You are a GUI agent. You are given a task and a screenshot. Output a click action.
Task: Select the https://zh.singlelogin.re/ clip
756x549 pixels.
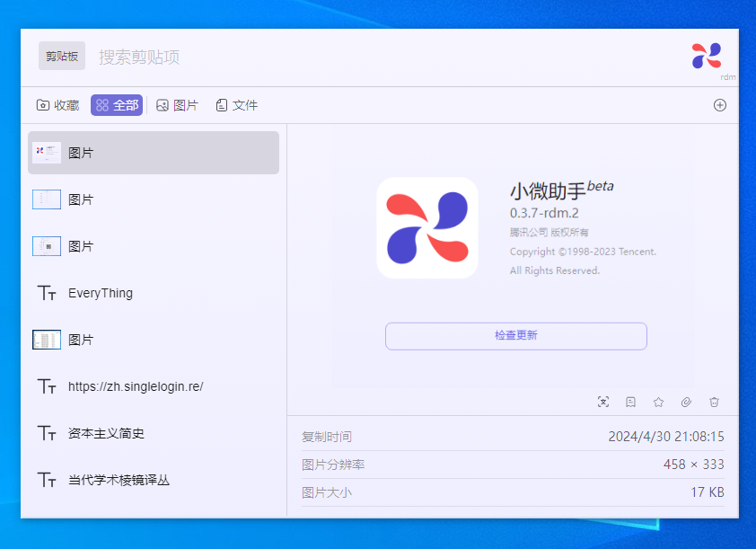point(154,386)
